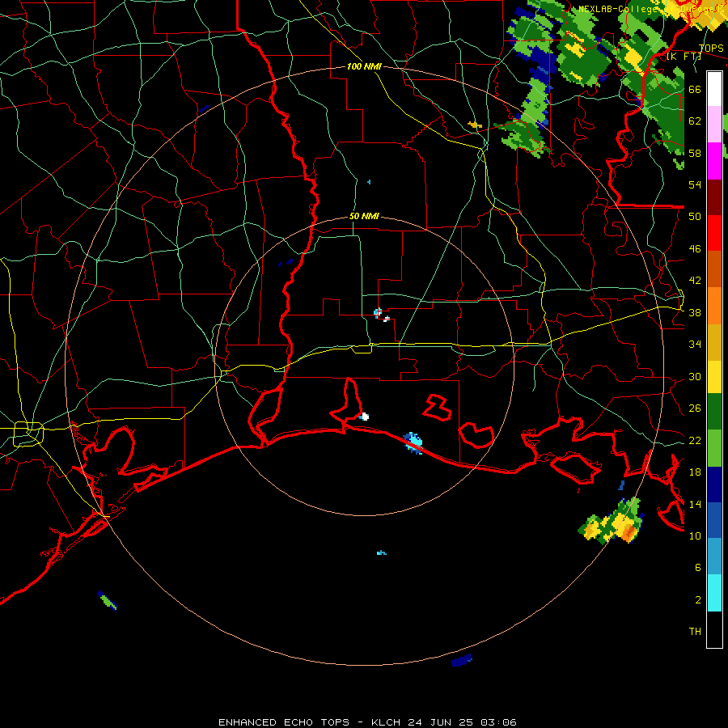Click the green streak echo in the southwest gulf
728x728 pixels.
tap(108, 600)
